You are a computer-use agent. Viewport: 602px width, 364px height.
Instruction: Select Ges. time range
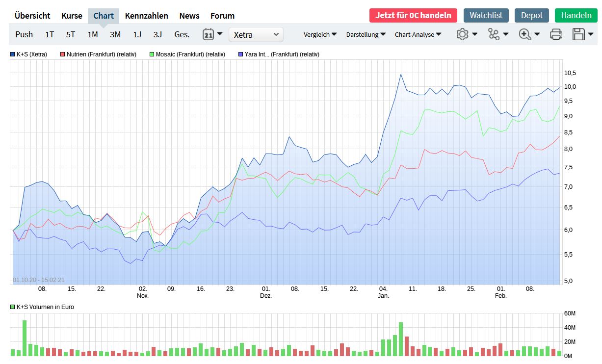pyautogui.click(x=182, y=34)
